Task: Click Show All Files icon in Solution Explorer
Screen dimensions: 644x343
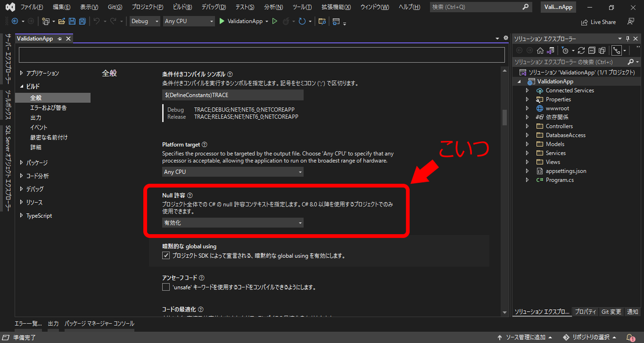Action: click(602, 50)
